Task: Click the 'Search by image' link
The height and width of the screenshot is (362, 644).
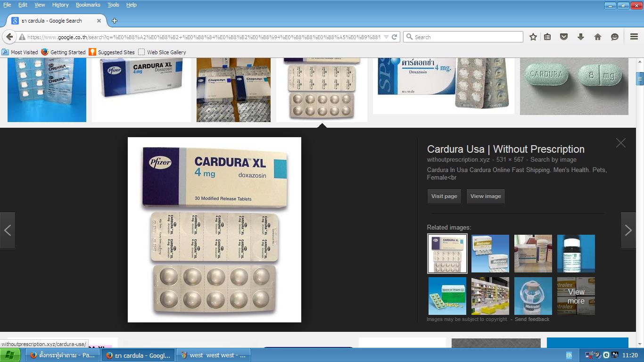Action: (x=553, y=160)
